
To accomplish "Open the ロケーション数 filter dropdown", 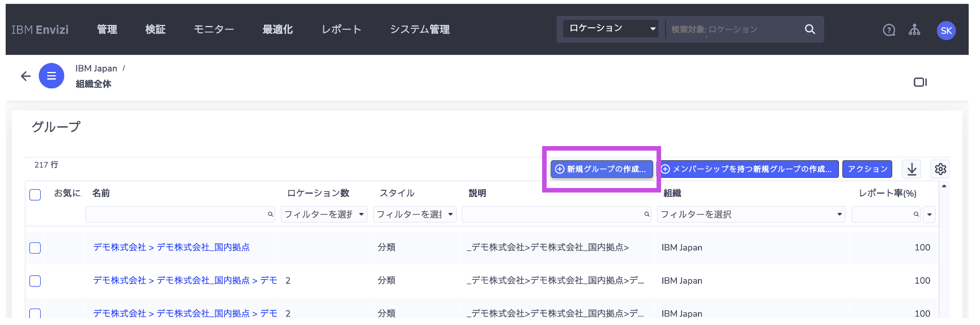I will point(324,214).
